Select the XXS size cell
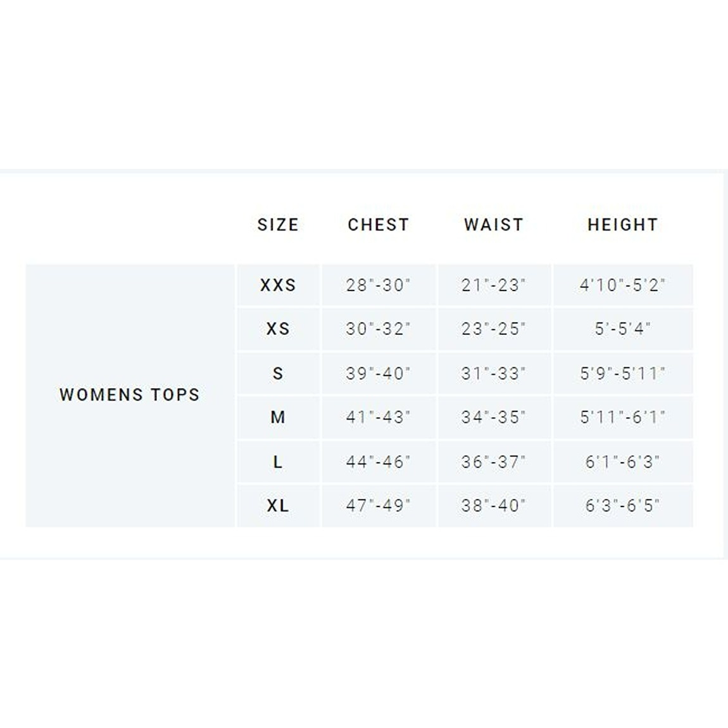This screenshot has height=728, width=728. [278, 286]
